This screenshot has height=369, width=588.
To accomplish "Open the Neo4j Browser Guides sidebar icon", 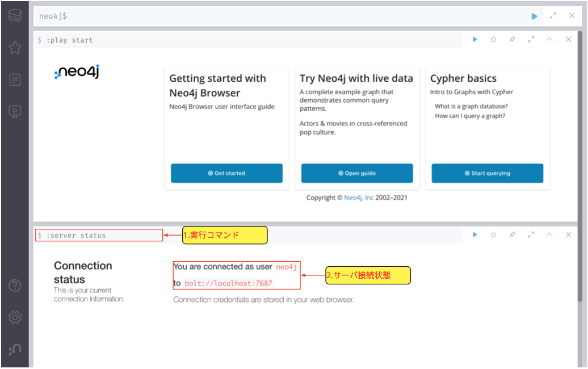I will [x=15, y=111].
